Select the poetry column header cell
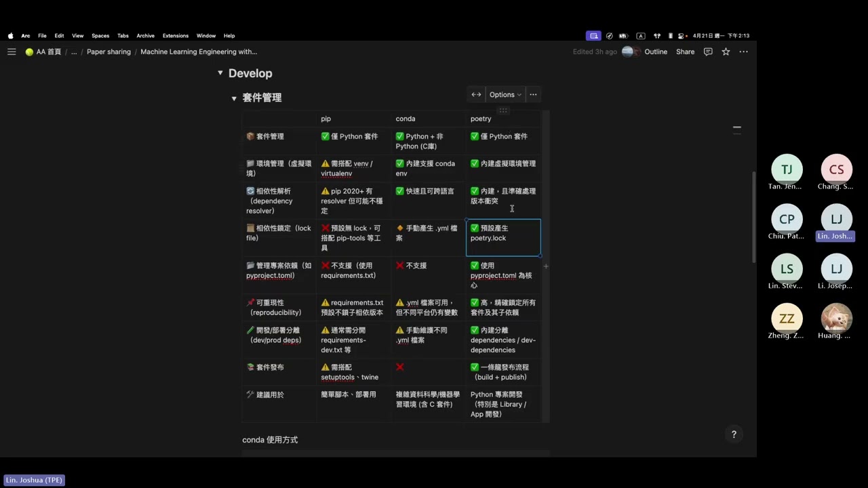 click(x=502, y=119)
